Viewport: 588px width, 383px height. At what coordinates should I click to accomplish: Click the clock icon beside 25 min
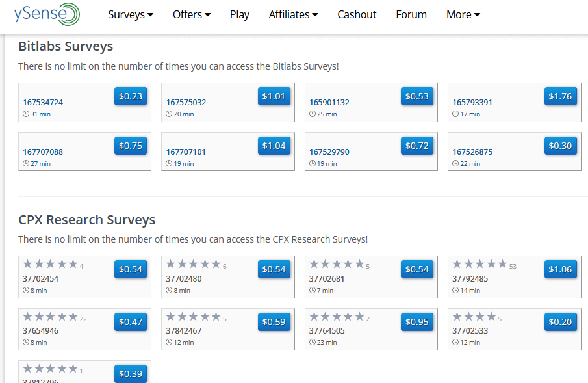[x=313, y=114]
